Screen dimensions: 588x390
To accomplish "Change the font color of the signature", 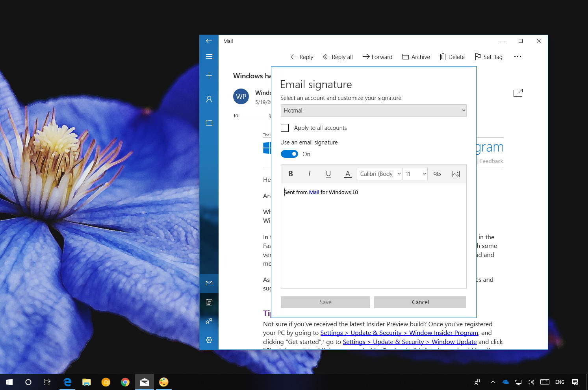I will point(347,174).
